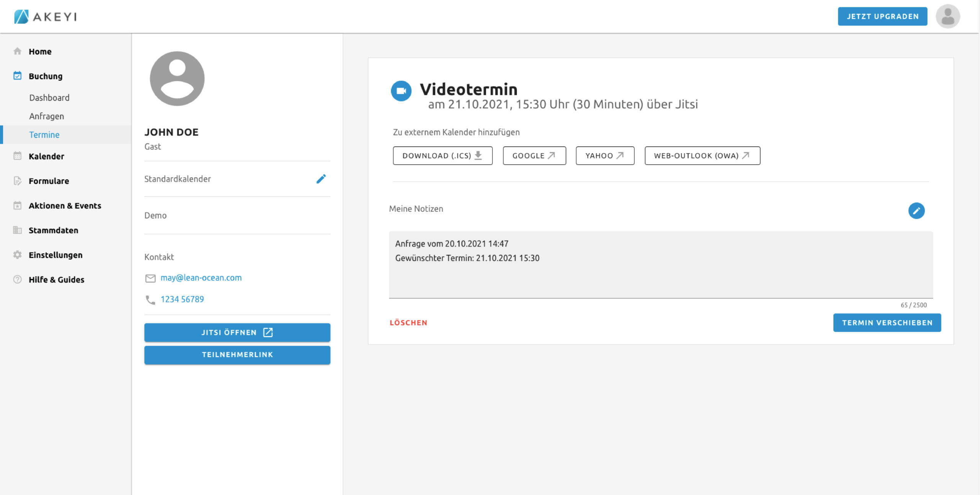Click the AKEYI logo

pyautogui.click(x=46, y=16)
